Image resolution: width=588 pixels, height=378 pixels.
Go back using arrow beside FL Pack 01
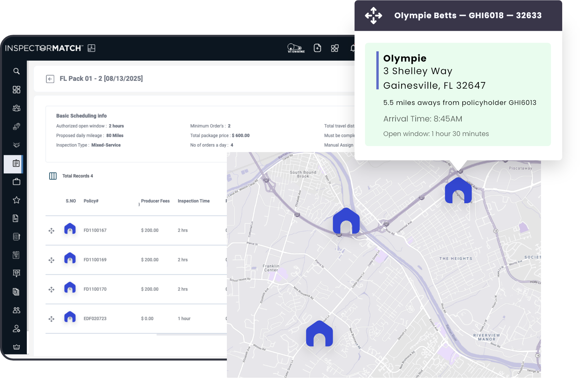coord(50,79)
